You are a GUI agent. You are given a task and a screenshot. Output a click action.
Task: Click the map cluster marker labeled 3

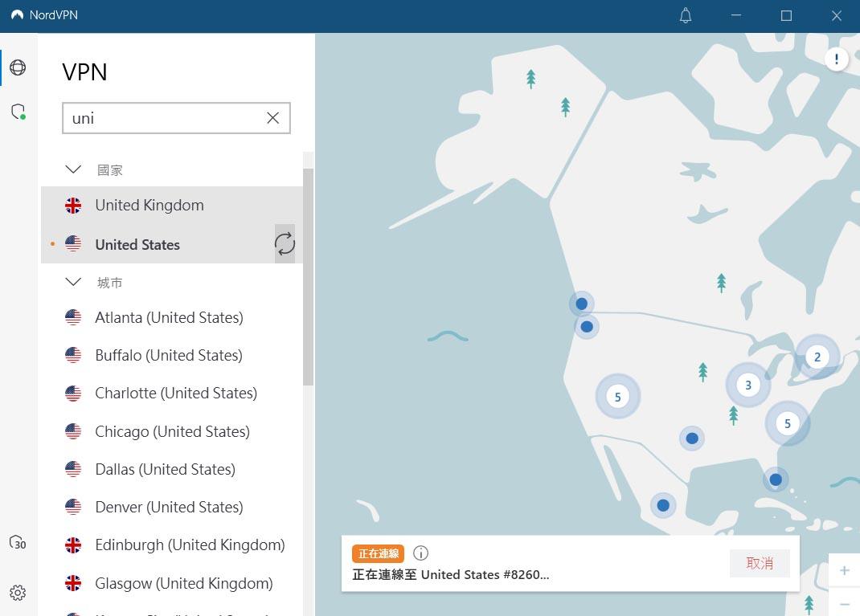[747, 385]
